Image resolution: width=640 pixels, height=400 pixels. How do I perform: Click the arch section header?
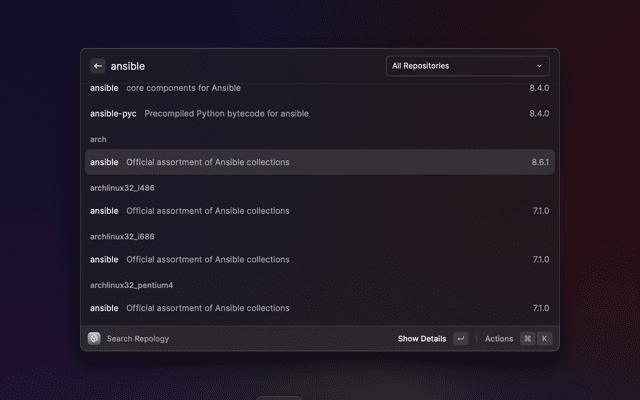coord(98,139)
